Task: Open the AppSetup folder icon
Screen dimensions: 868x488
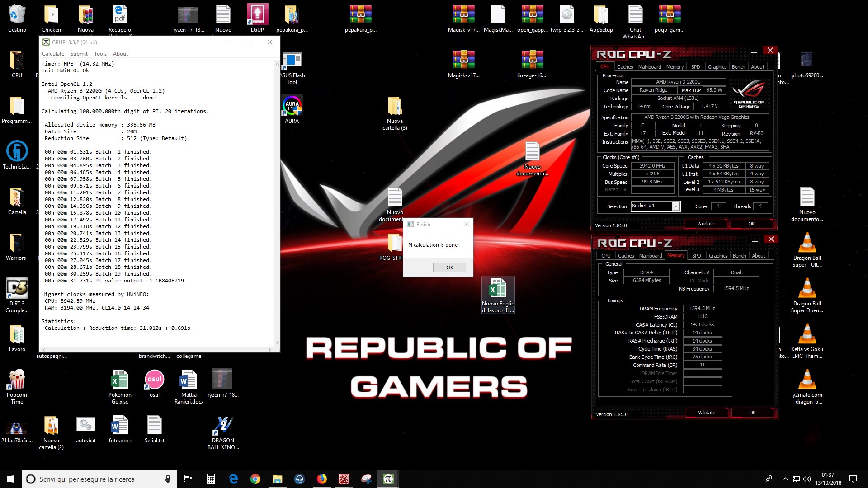Action: [601, 19]
